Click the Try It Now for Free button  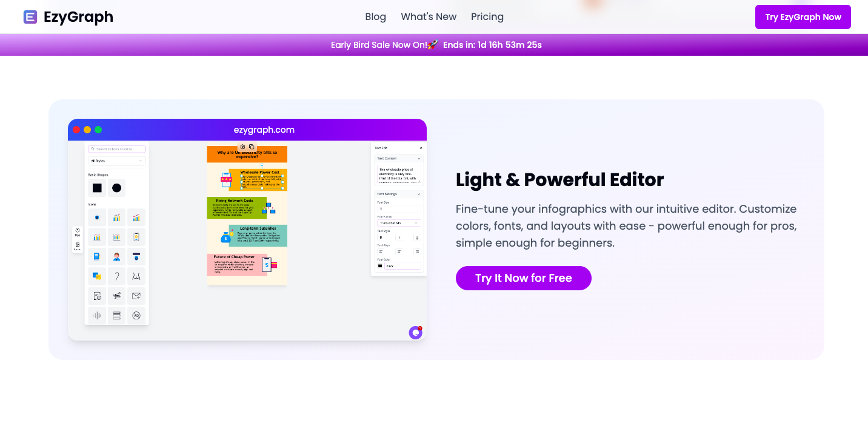tap(524, 278)
